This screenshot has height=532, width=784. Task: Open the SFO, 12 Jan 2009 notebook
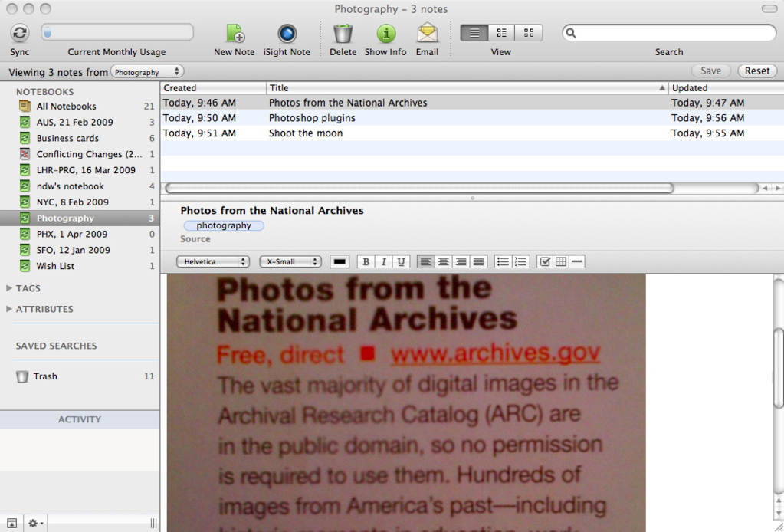point(80,250)
